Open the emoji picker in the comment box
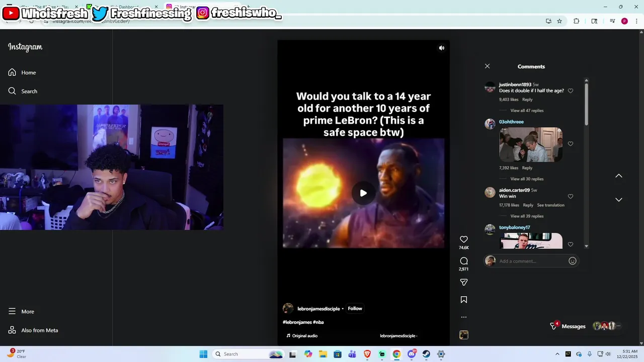The width and height of the screenshot is (644, 362). [x=573, y=261]
